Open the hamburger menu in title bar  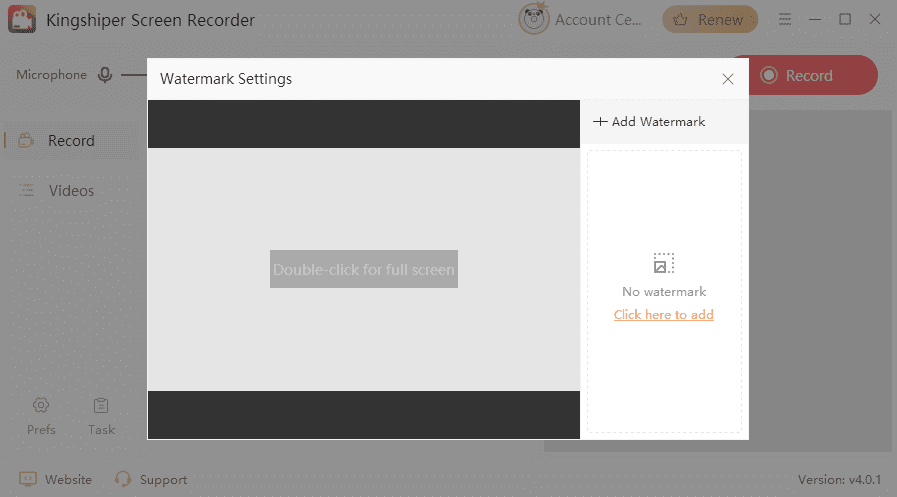coord(785,19)
